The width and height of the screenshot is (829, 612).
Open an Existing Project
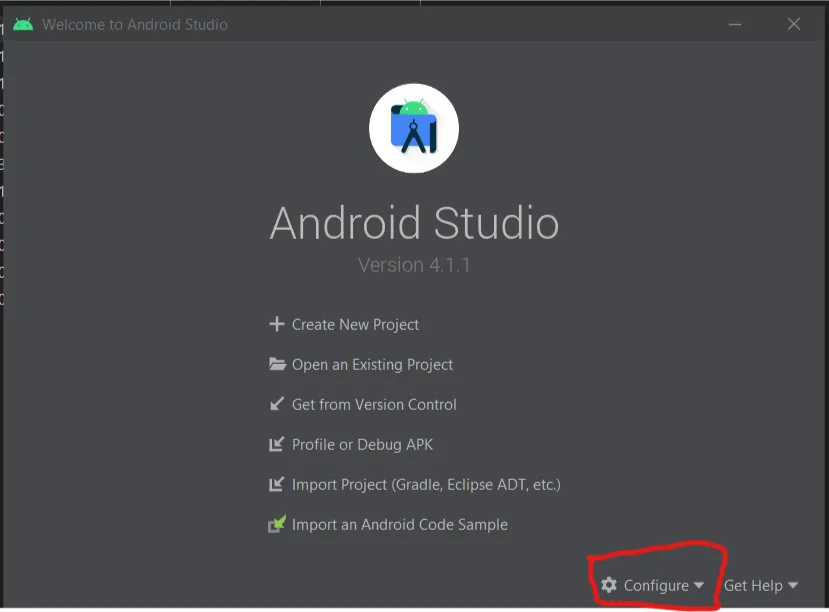click(x=372, y=365)
